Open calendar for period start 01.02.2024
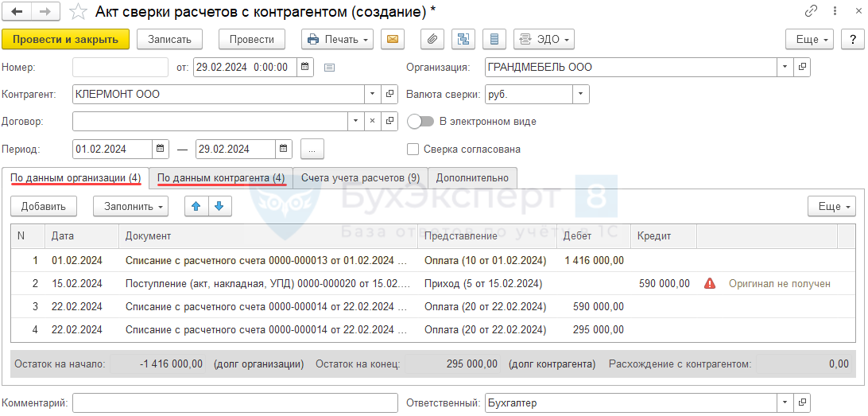This screenshot has height=416, width=868. click(x=161, y=149)
